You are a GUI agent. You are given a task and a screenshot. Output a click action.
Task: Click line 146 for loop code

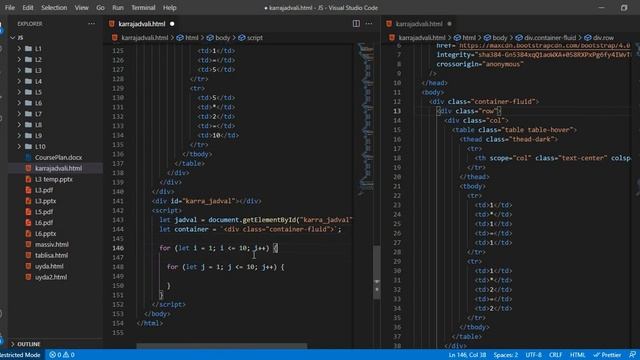pyautogui.click(x=219, y=248)
